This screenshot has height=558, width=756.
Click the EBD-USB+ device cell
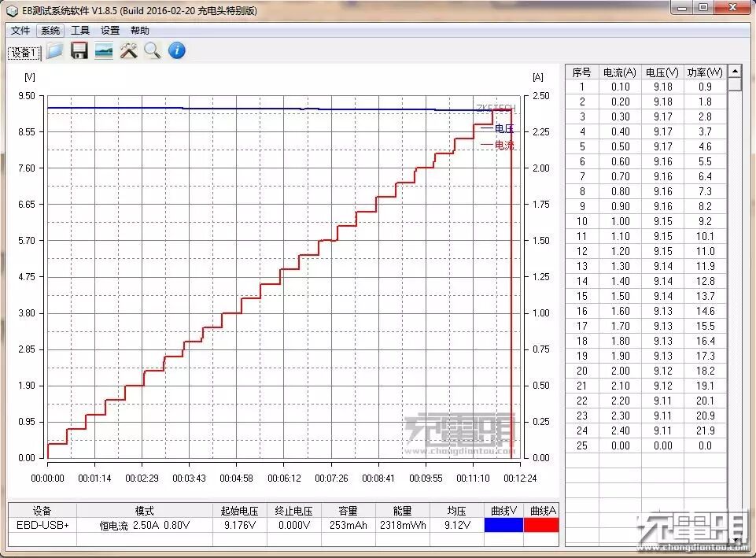click(x=42, y=525)
